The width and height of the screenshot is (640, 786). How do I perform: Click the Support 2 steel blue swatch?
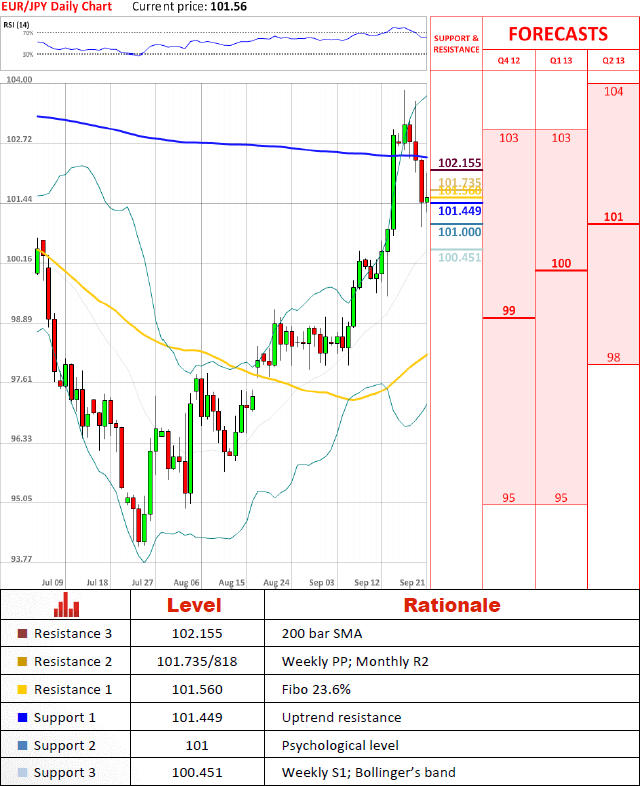point(22,745)
